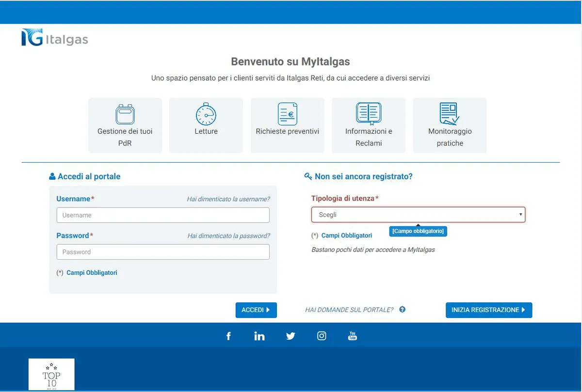Click HAI DOMANDE SUL PORTALE link
The width and height of the screenshot is (582, 392).
(349, 310)
